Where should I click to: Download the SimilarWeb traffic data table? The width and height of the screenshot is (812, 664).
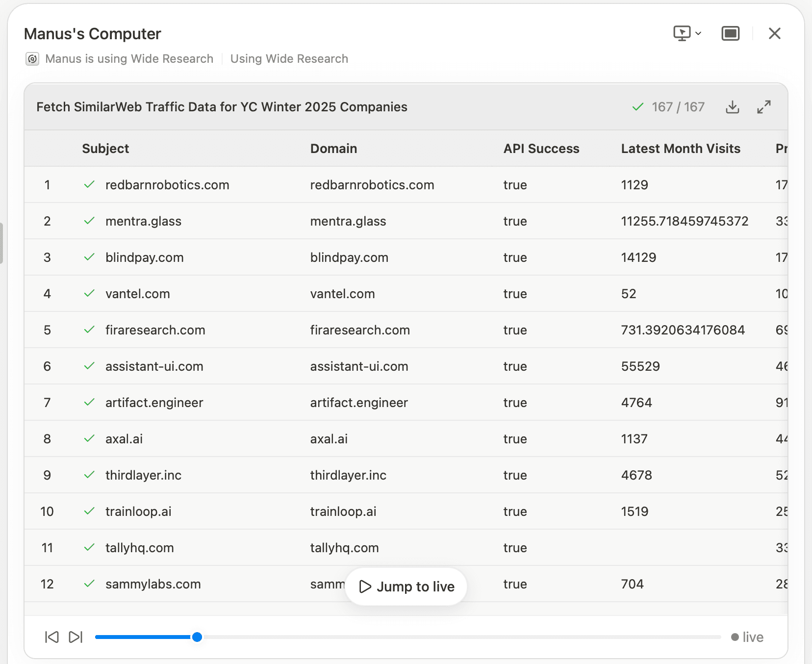click(x=733, y=107)
